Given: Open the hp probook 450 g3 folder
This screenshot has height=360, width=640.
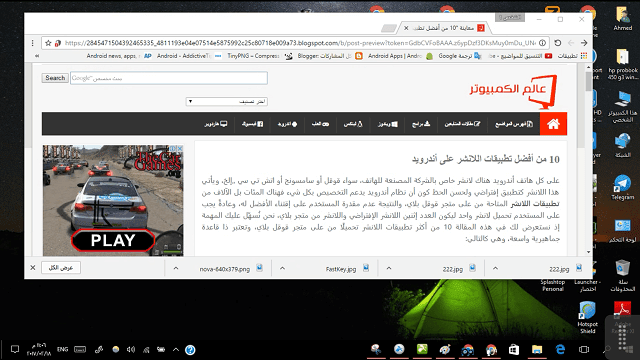Looking at the screenshot, I should tap(622, 64).
